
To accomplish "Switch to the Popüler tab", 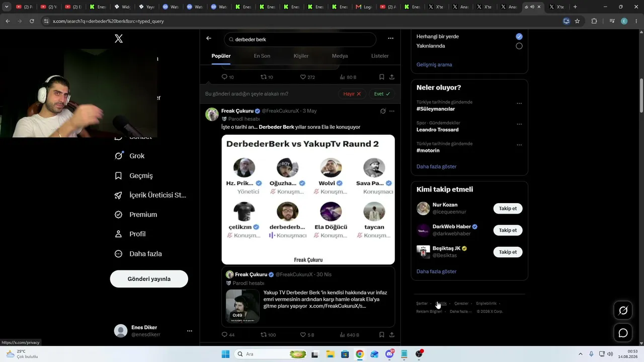I will coord(221,56).
